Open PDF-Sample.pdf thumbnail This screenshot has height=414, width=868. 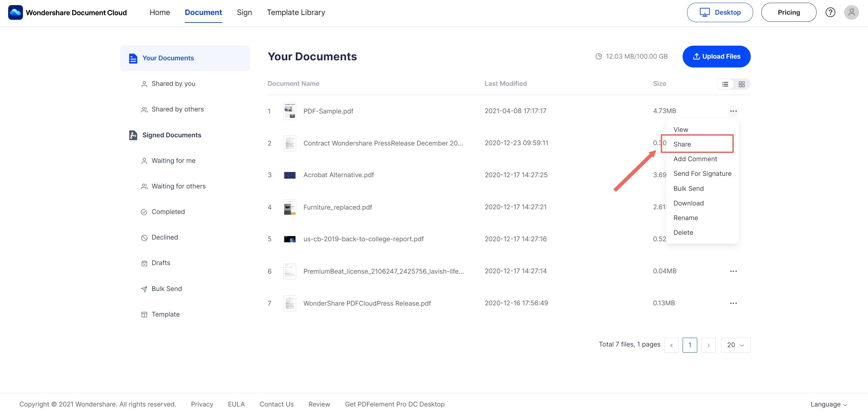[x=290, y=111]
